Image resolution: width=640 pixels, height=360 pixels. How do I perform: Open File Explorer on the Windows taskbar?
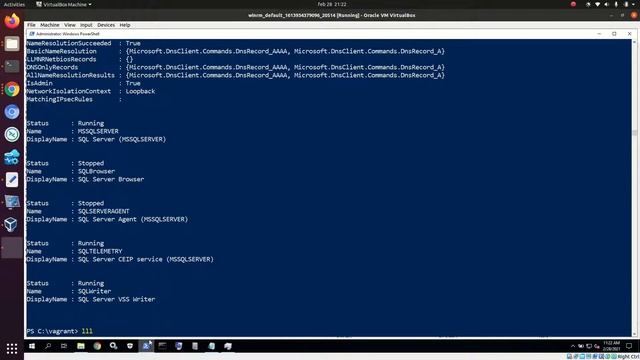81,346
